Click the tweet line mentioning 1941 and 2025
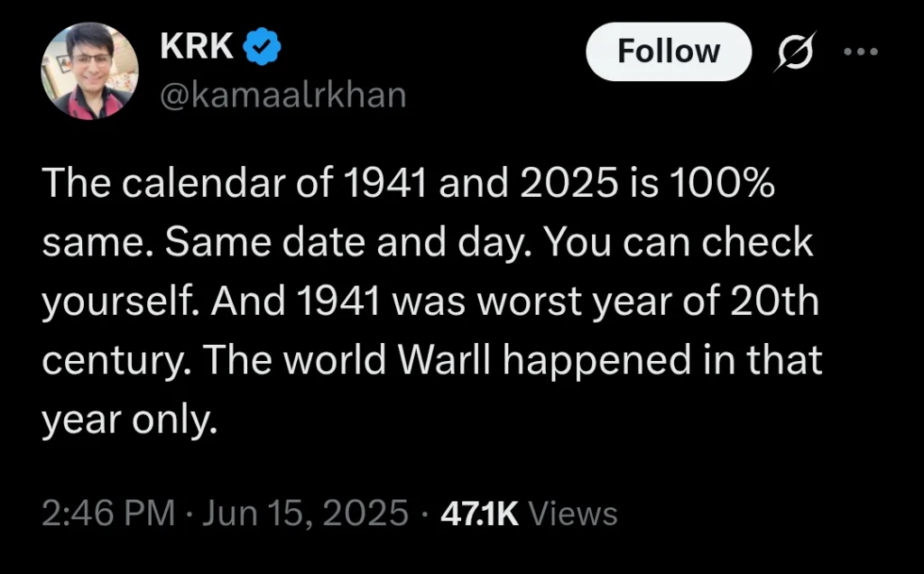Image resolution: width=924 pixels, height=574 pixels. tap(409, 183)
